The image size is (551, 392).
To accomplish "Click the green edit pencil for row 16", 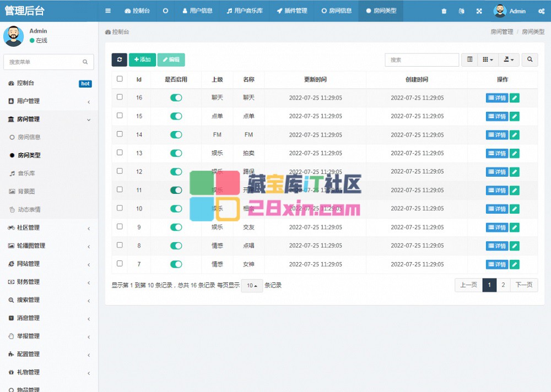I will click(x=515, y=98).
